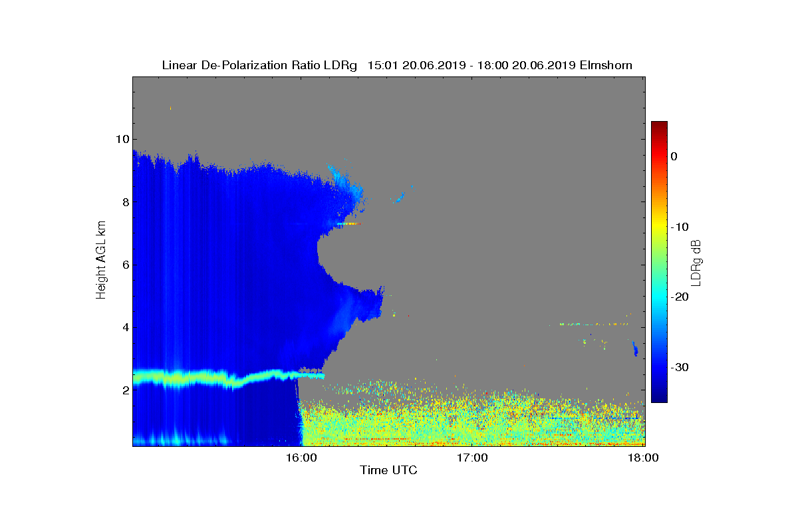Click the 'LDRg dB' colorbar label

pos(696,263)
